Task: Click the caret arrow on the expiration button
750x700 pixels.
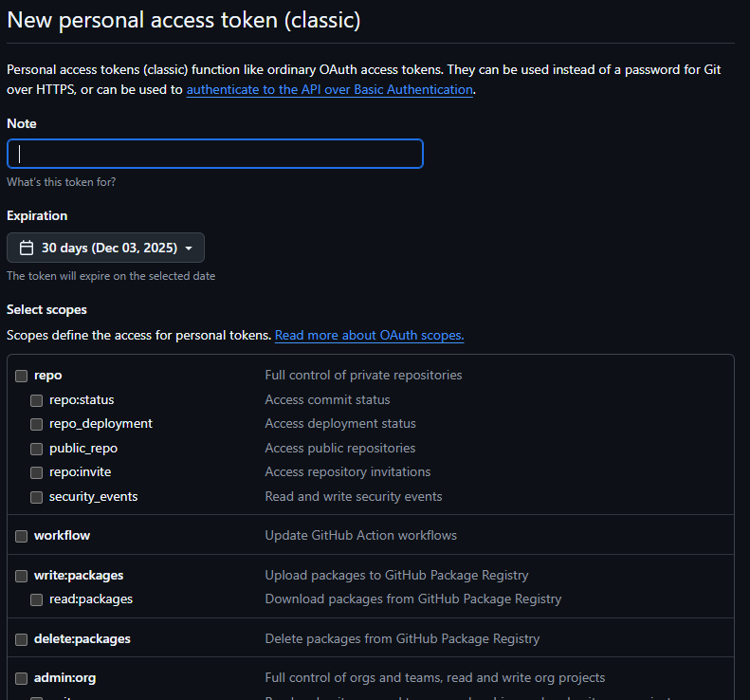Action: (189, 249)
